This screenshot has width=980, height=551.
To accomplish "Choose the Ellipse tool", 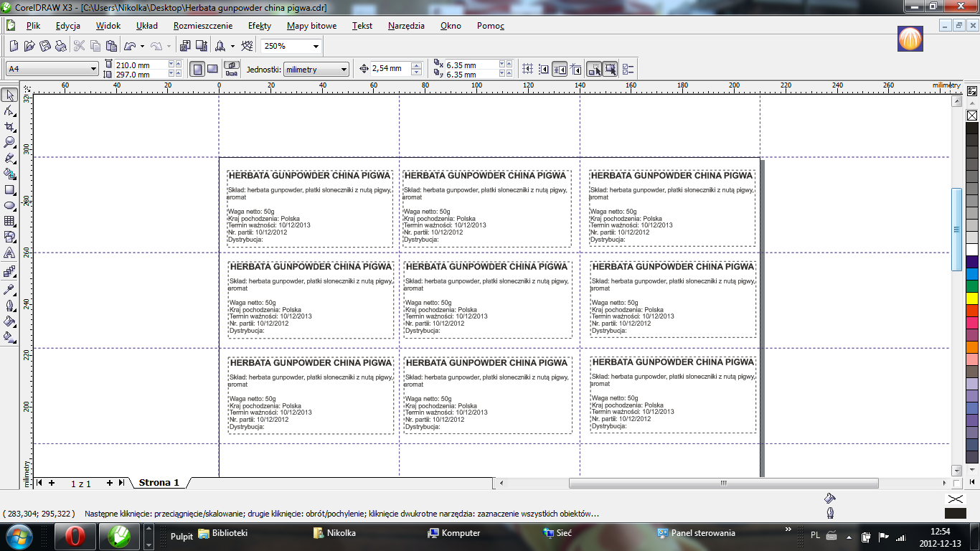I will pos(10,206).
